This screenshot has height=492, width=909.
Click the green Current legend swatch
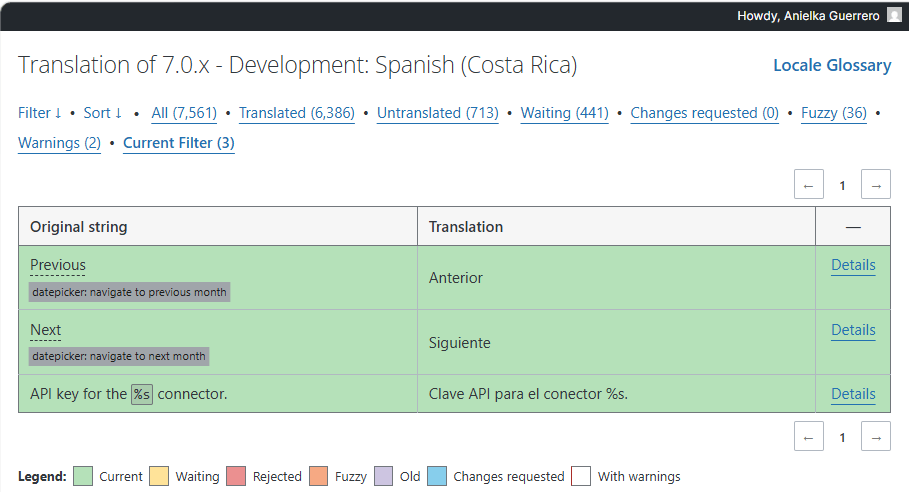(x=83, y=476)
